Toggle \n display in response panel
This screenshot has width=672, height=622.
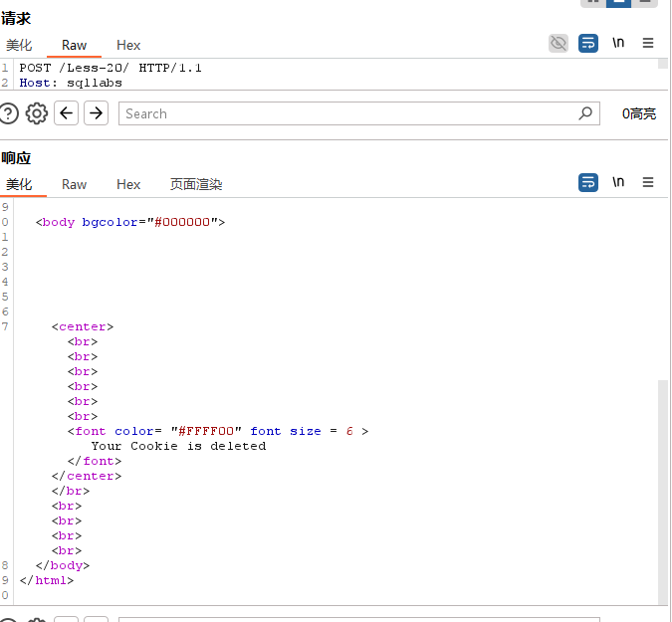(618, 183)
